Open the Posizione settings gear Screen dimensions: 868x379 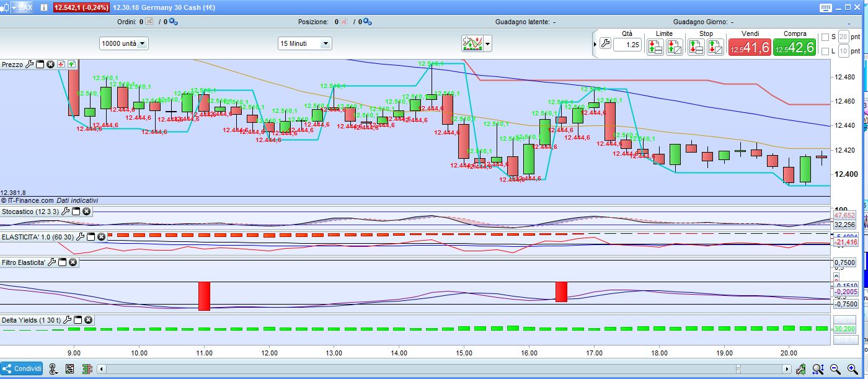tap(367, 22)
